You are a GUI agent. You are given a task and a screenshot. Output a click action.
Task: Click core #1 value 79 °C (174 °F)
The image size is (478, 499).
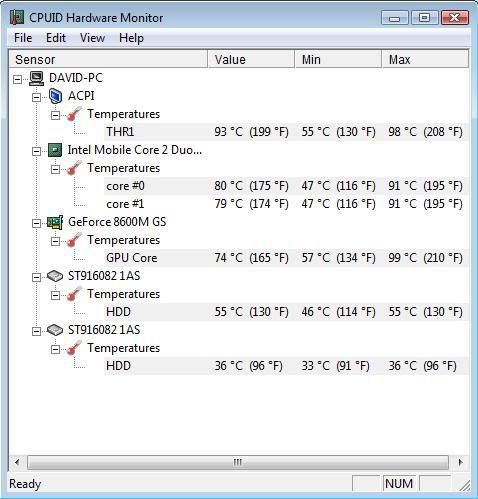click(x=251, y=204)
